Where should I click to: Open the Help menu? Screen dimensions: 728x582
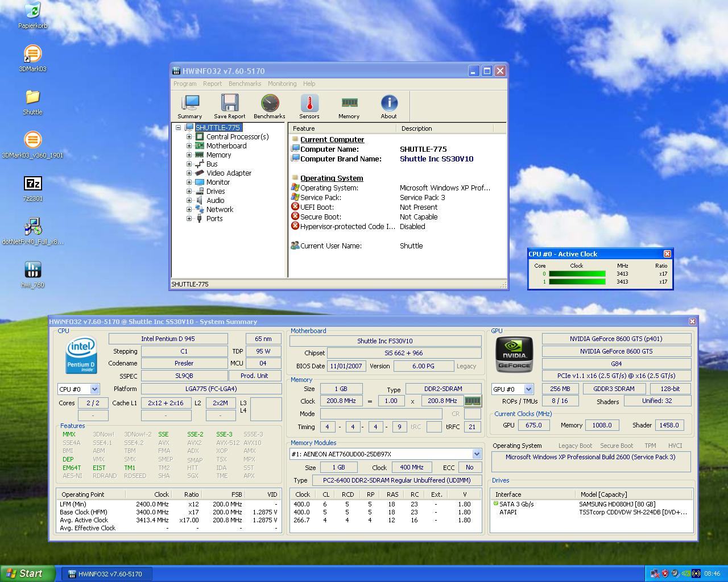(309, 84)
